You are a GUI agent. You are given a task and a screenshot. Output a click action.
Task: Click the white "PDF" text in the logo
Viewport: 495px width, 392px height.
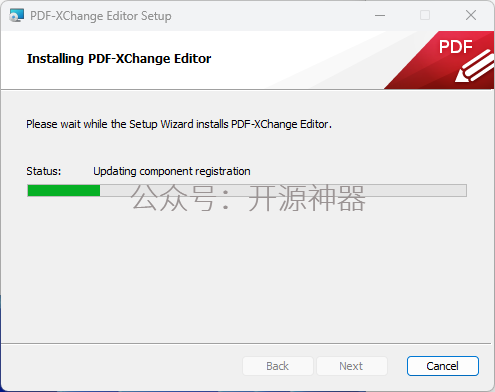[456, 47]
